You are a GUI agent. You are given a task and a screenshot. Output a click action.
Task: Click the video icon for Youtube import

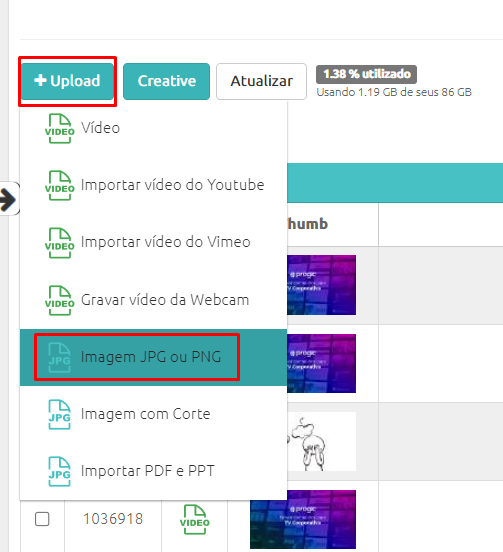pos(59,186)
